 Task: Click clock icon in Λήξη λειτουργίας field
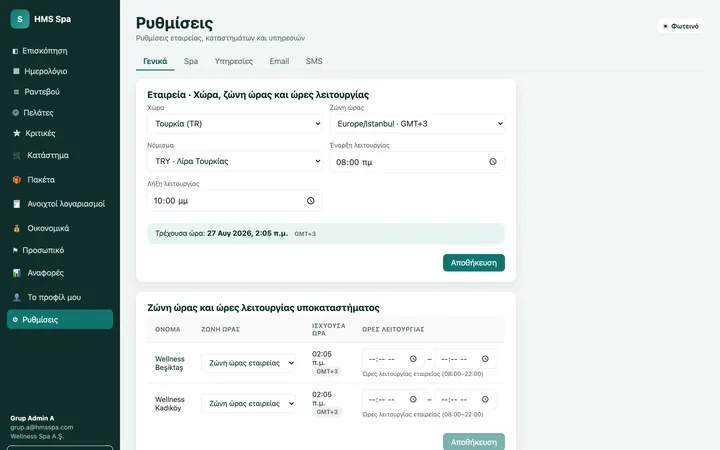tap(310, 201)
